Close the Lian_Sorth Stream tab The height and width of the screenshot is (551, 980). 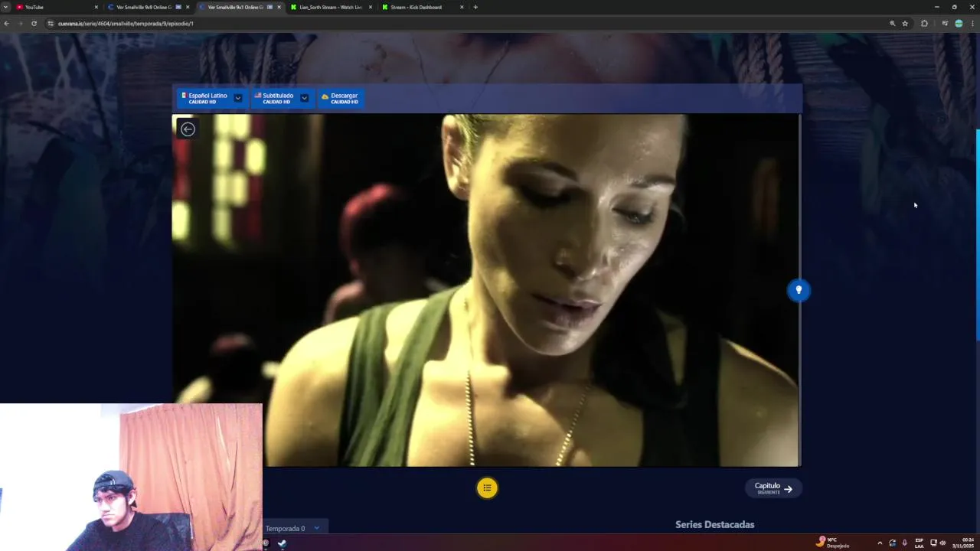pos(371,7)
